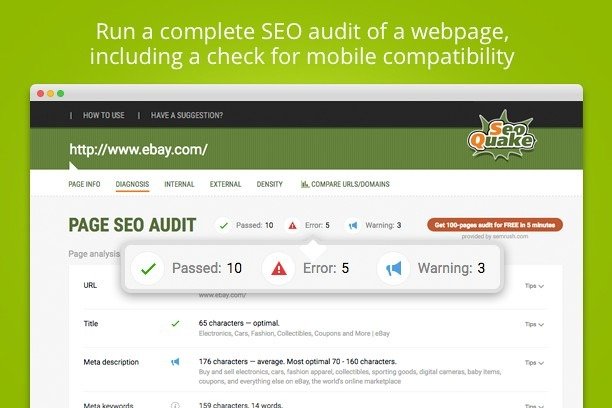The height and width of the screenshot is (408, 612).
Task: Expand Tips for the Meta description row
Action: click(534, 363)
